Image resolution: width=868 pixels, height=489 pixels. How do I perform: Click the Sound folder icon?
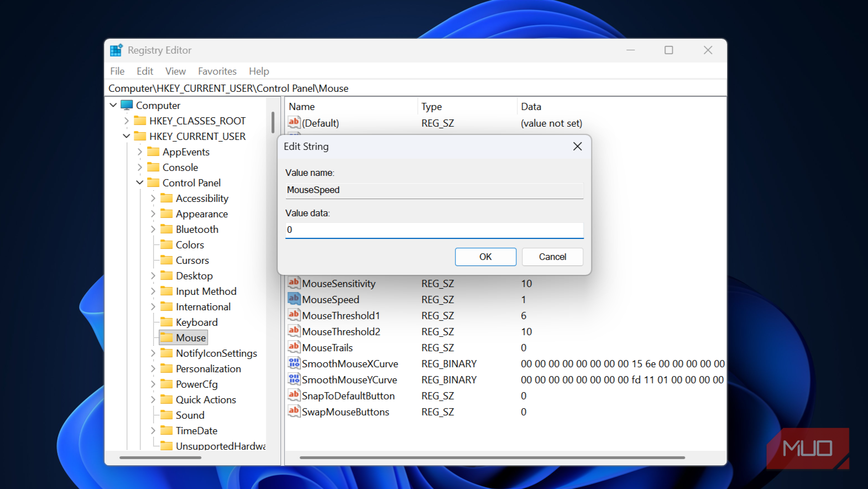pyautogui.click(x=167, y=415)
